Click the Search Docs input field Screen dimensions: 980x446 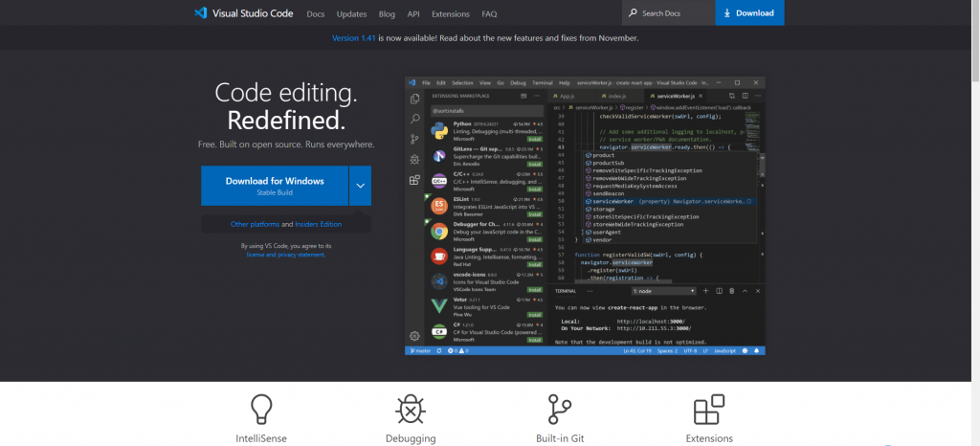668,12
